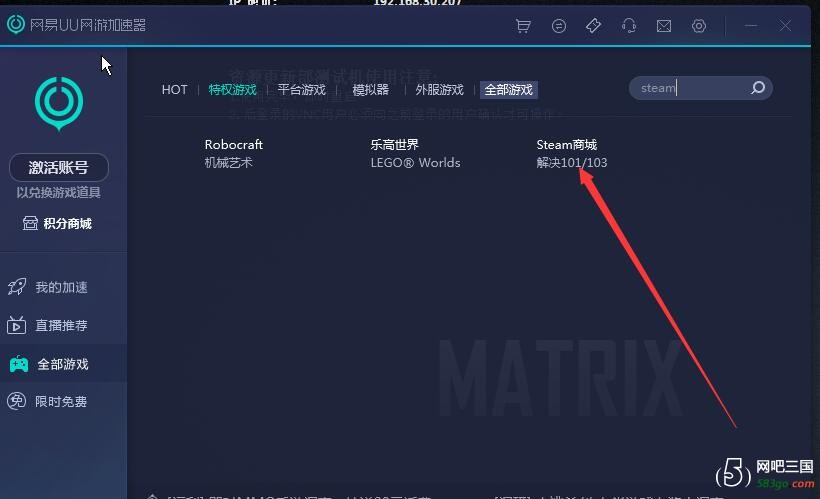Viewport: 820px width, 499px height.
Task: Click the rocket icon beside 我的加速
Action: coord(17,287)
